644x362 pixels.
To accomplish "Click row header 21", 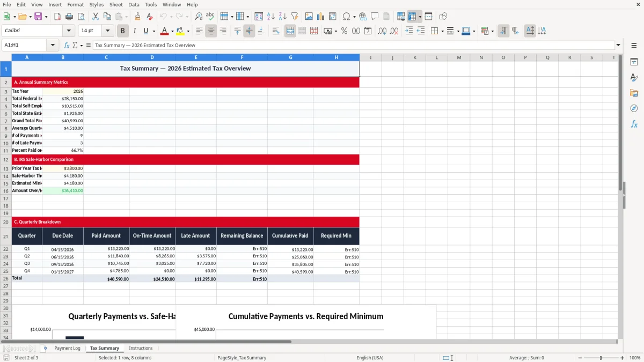I will click(x=6, y=236).
